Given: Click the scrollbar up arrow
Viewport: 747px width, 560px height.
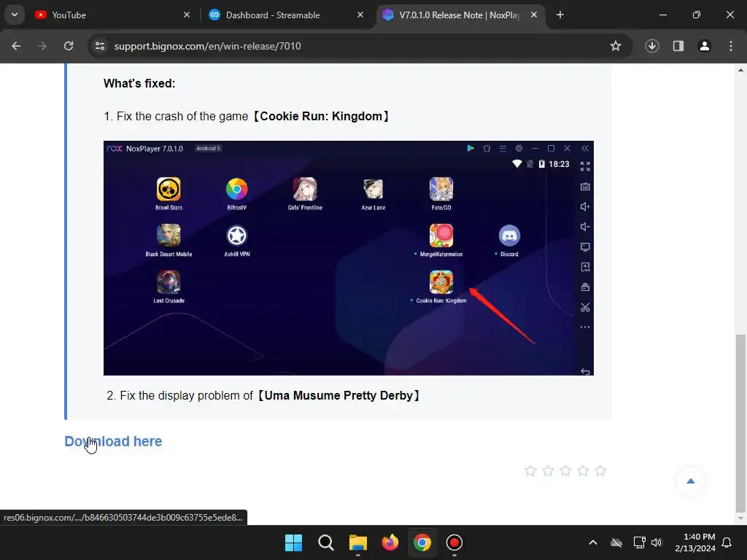Looking at the screenshot, I should [740, 70].
